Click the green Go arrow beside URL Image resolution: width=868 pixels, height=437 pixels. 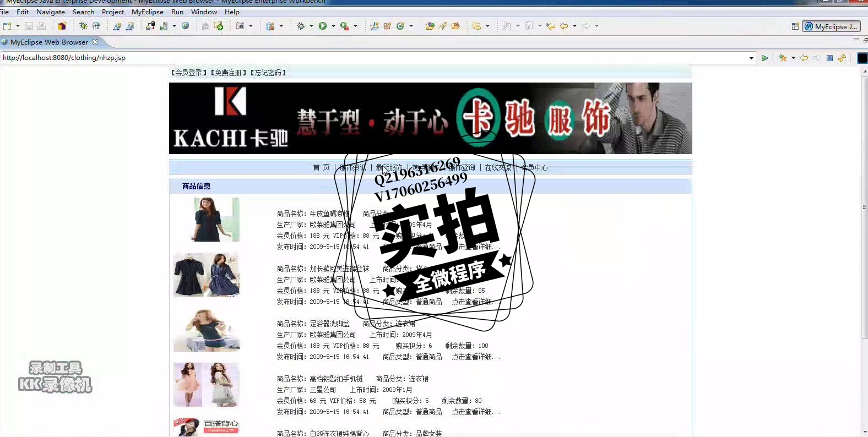764,58
